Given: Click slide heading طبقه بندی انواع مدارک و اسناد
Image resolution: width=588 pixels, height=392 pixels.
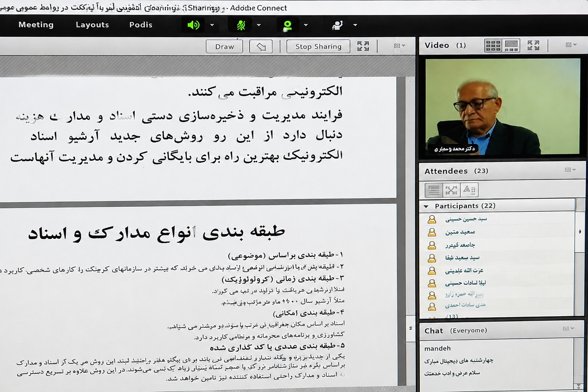Looking at the screenshot, I should (156, 232).
